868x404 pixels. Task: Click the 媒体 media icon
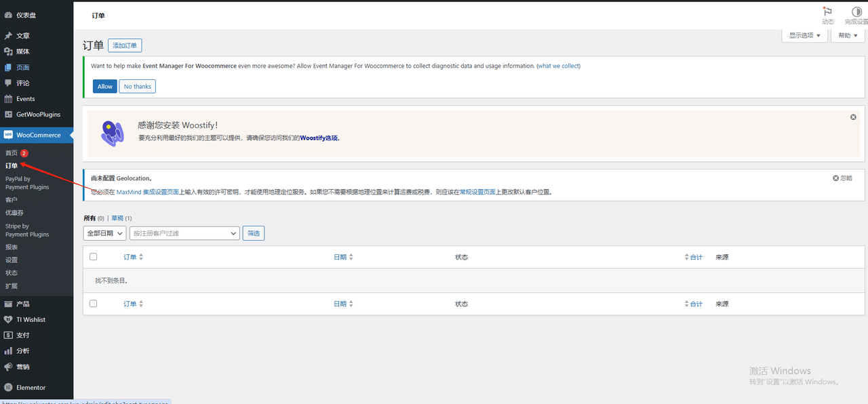[x=8, y=52]
